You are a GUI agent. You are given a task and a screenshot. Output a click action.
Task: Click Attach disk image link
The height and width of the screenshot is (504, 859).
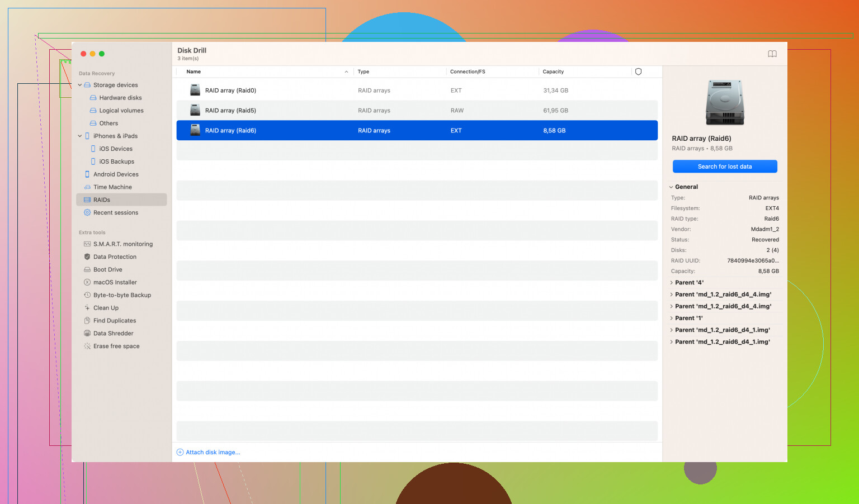pyautogui.click(x=213, y=453)
